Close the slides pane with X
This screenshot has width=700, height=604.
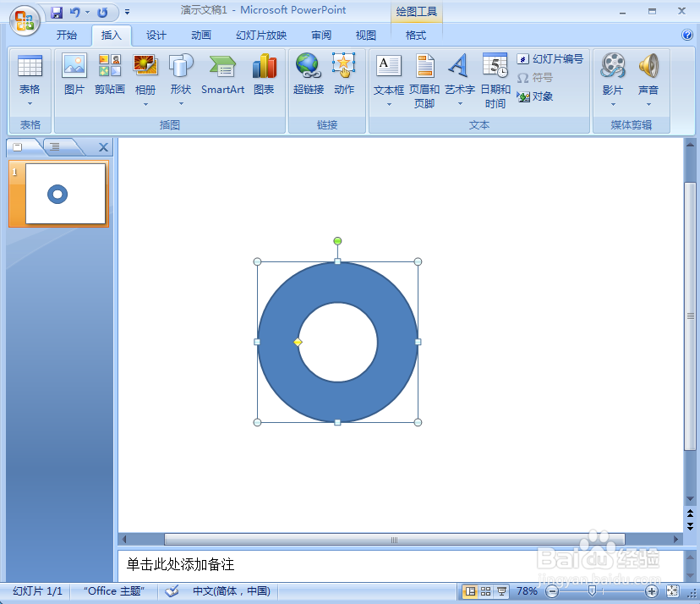tap(103, 147)
